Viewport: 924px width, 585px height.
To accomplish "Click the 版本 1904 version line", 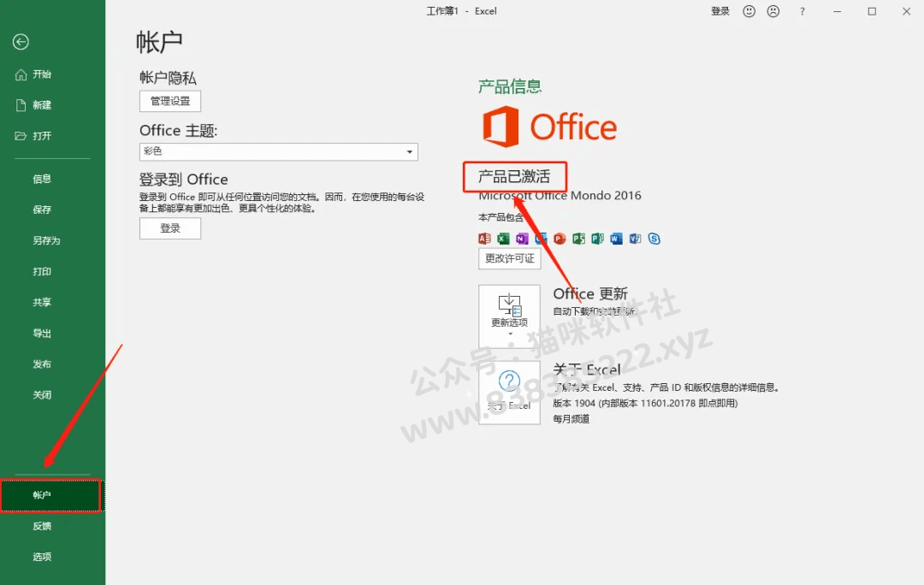I will (645, 404).
